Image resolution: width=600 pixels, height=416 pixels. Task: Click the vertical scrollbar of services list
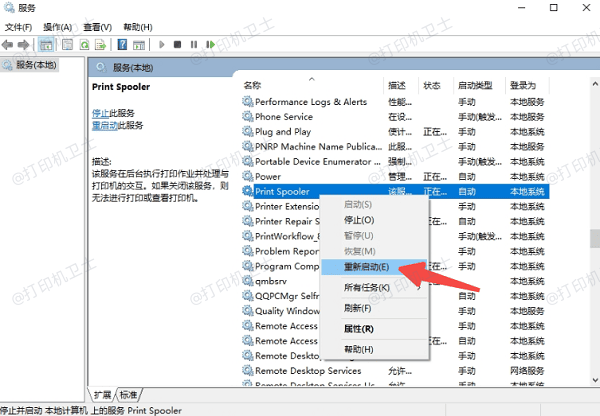pyautogui.click(x=594, y=238)
